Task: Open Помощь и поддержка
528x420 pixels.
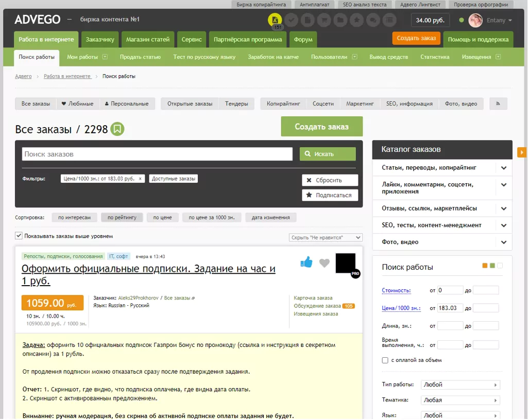Action: coord(478,39)
